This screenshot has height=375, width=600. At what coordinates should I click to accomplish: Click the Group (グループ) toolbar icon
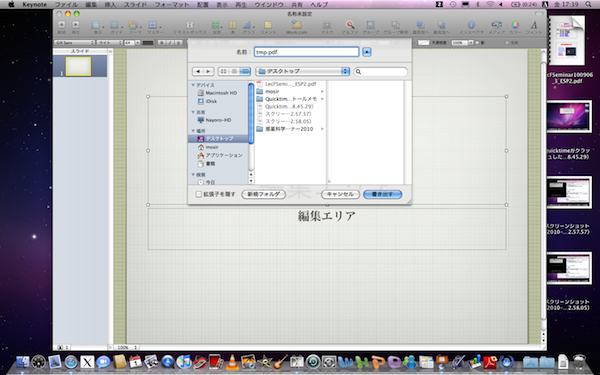(370, 25)
